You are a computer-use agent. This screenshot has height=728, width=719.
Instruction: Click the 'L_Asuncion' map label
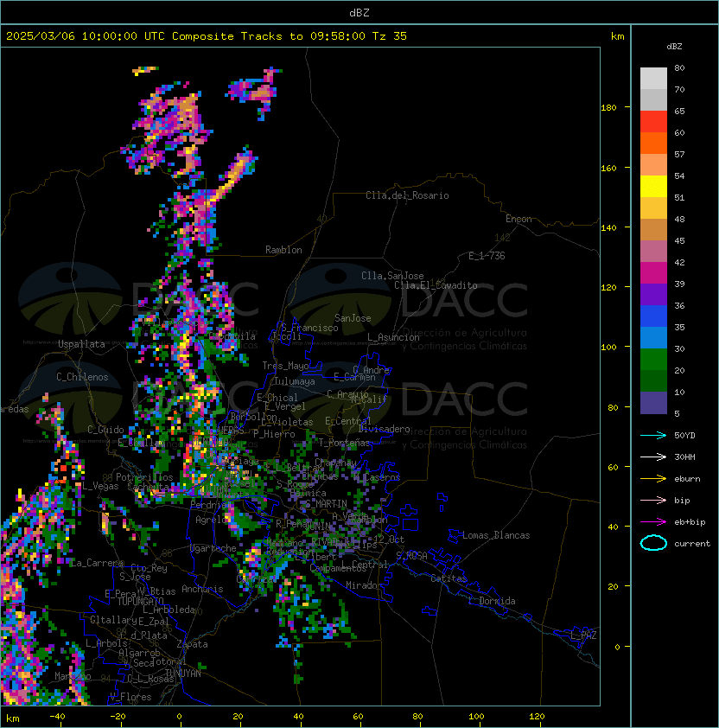(393, 337)
